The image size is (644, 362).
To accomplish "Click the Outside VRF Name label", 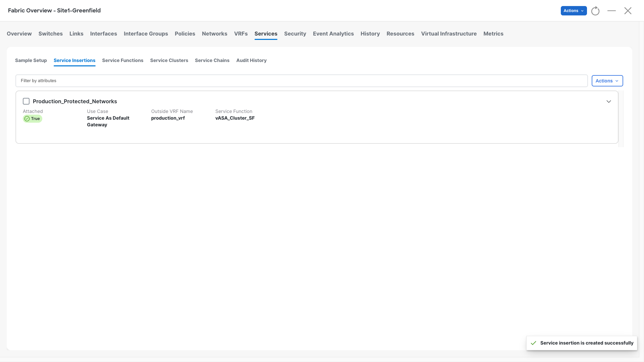I will (x=172, y=111).
